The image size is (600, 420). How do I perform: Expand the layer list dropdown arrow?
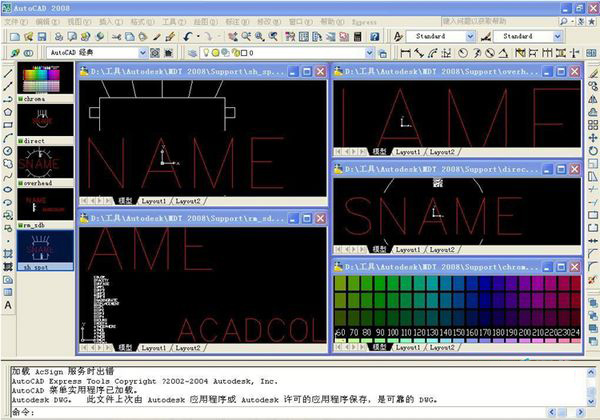click(x=369, y=53)
